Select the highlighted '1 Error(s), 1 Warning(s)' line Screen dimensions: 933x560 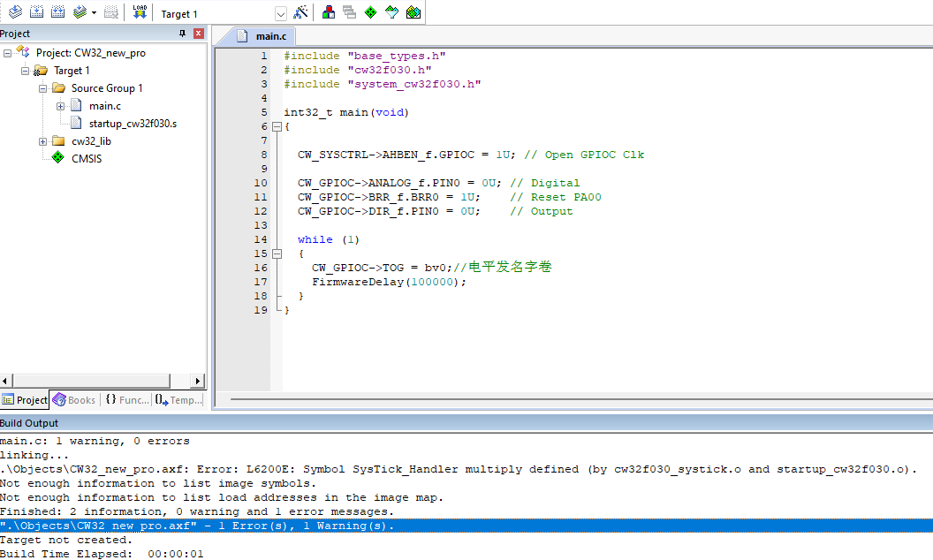click(466, 526)
